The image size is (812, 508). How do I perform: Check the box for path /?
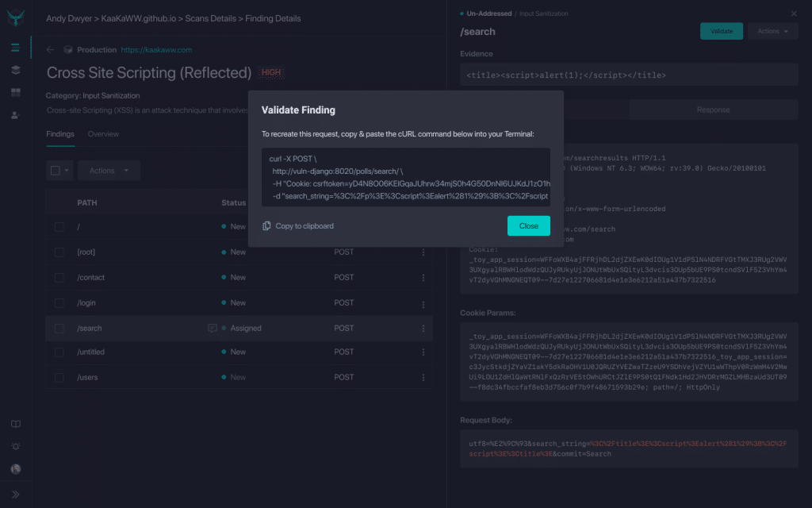(x=59, y=227)
